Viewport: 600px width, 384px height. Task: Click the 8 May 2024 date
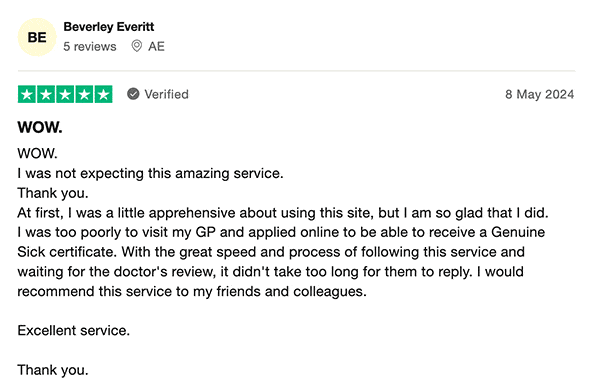(540, 94)
